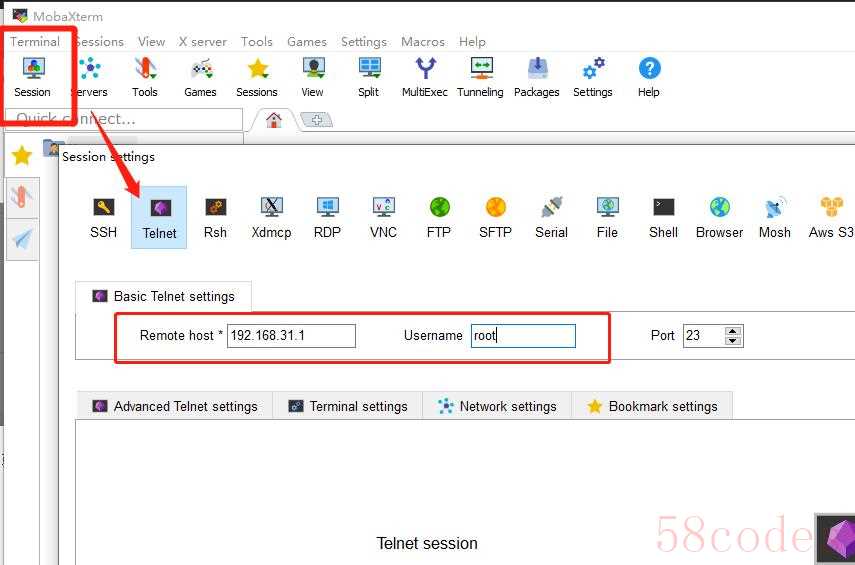This screenshot has height=565, width=855.
Task: Open the Settings gear toolbar button
Action: tap(593, 77)
